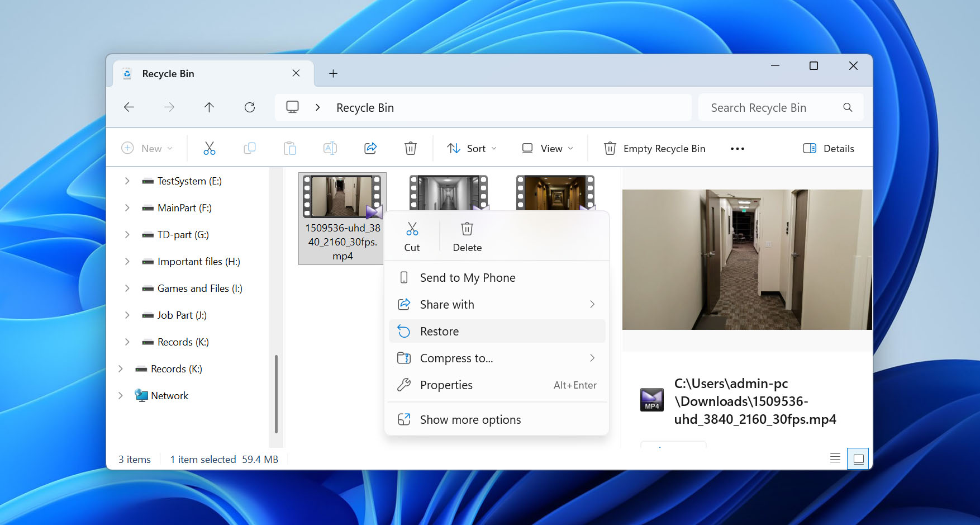The height and width of the screenshot is (525, 980).
Task: Click Empty Recycle Bin button
Action: click(655, 149)
